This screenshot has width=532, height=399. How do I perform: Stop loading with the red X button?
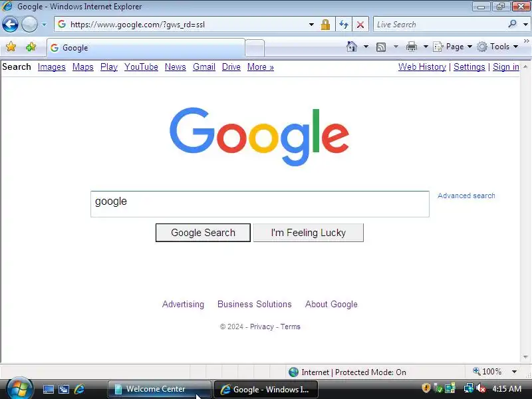360,25
